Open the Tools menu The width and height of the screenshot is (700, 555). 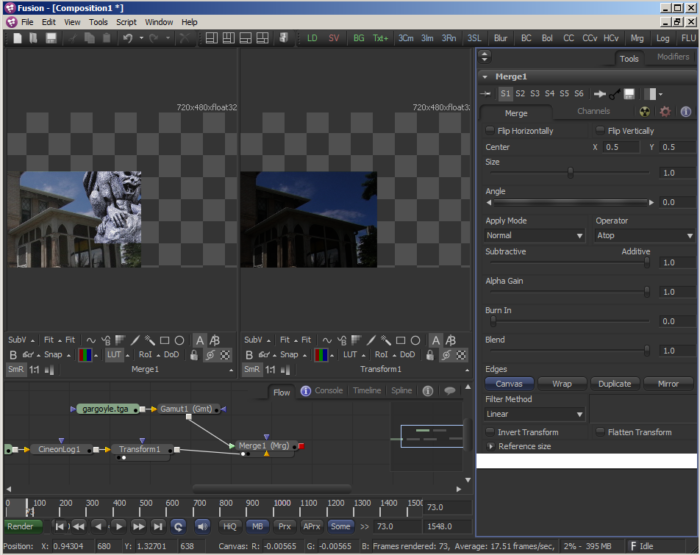98,22
